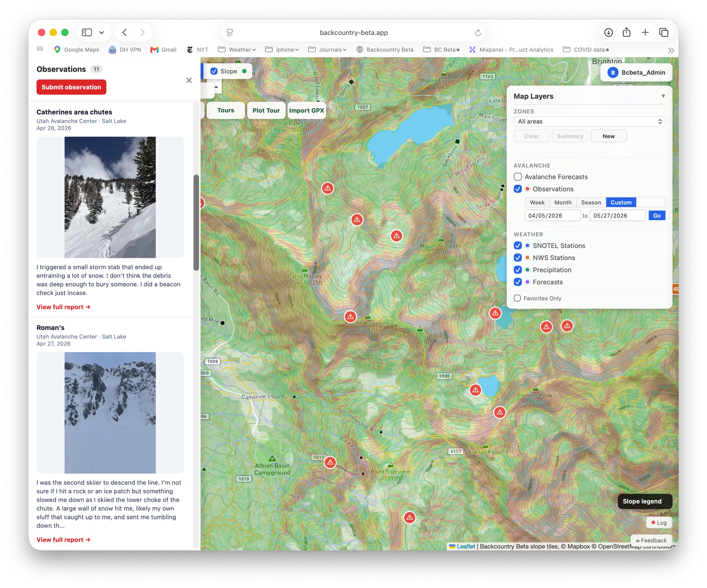This screenshot has width=707, height=588.
Task: Open the All areas zones dropdown
Action: [x=589, y=121]
